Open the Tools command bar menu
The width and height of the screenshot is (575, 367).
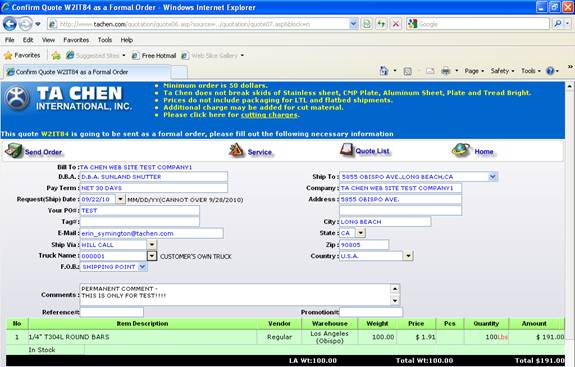click(x=531, y=71)
